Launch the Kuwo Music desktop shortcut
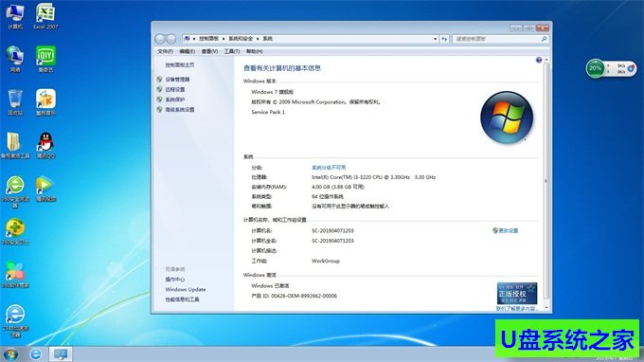Screen dimensions: 644x362 coord(45,102)
